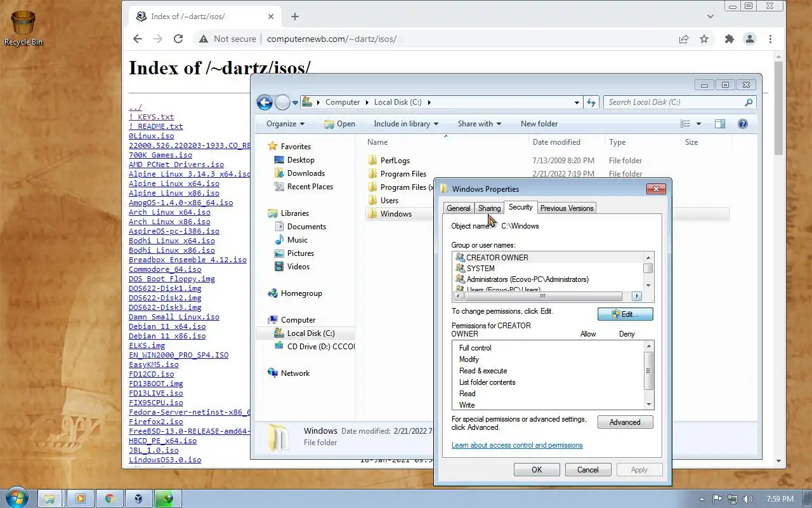
Task: Open the Chrome profile avatar
Action: click(749, 39)
